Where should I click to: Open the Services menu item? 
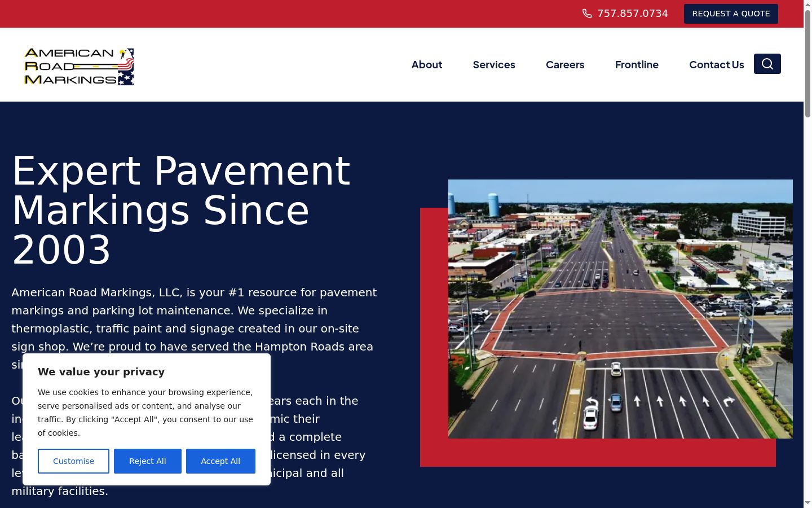click(x=494, y=65)
